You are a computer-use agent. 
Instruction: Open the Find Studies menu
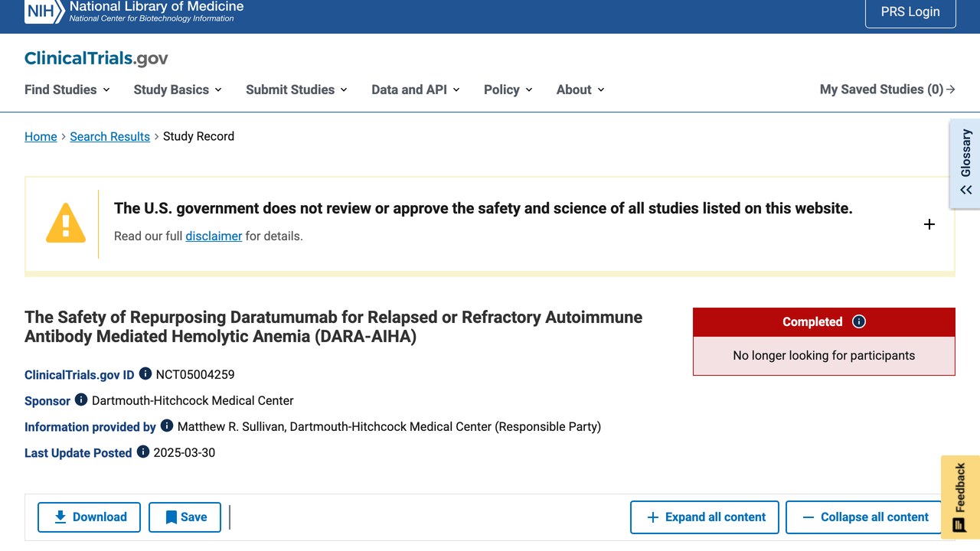(67, 90)
